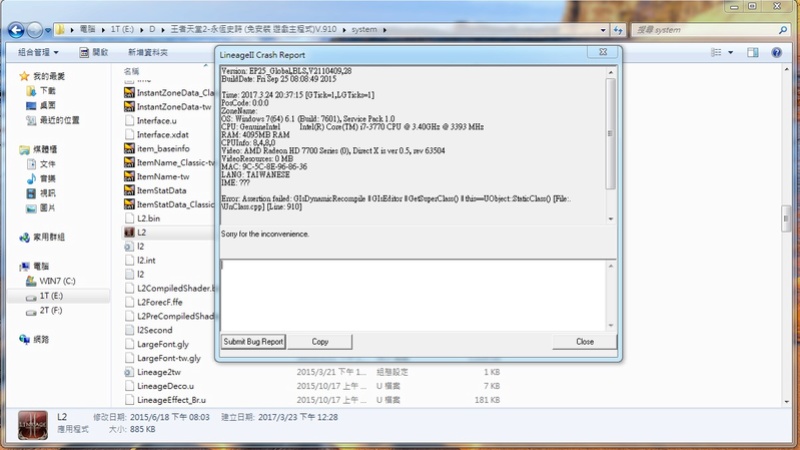Select the LineageDeco.u file
Image resolution: width=800 pixels, height=450 pixels.
(165, 386)
